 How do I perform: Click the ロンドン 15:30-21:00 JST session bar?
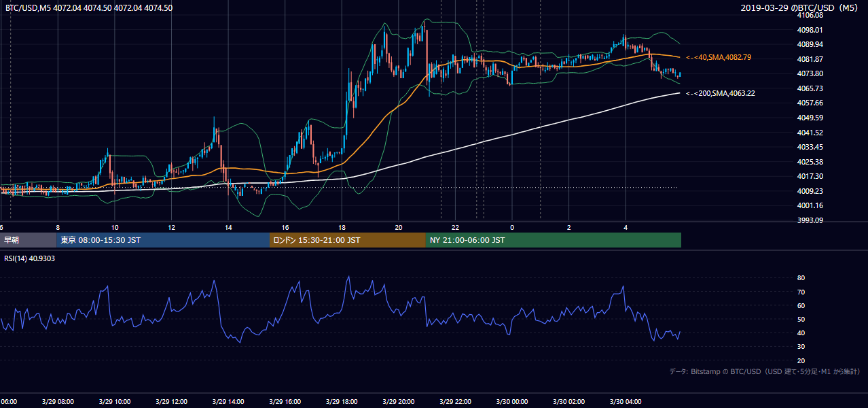click(x=348, y=240)
